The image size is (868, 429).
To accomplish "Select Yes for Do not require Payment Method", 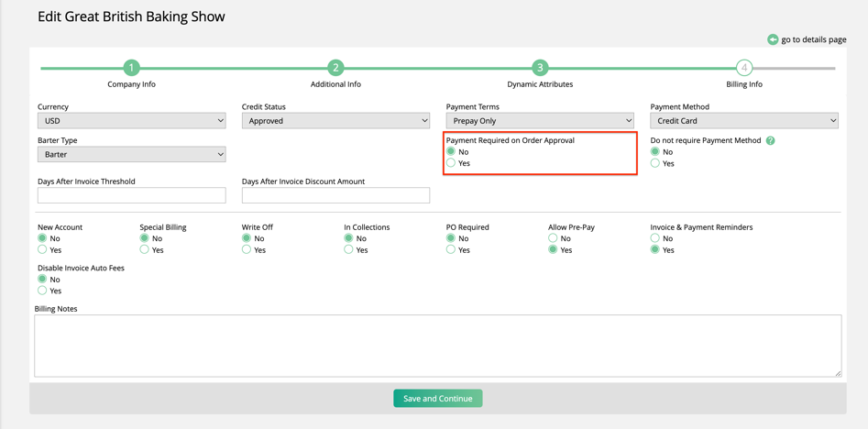I will pyautogui.click(x=655, y=163).
